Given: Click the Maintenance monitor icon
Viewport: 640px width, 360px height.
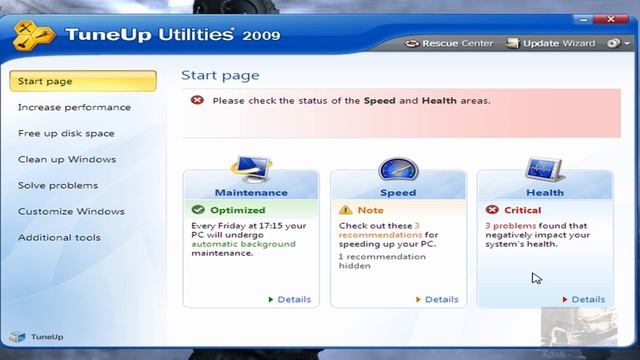Looking at the screenshot, I should click(x=251, y=169).
